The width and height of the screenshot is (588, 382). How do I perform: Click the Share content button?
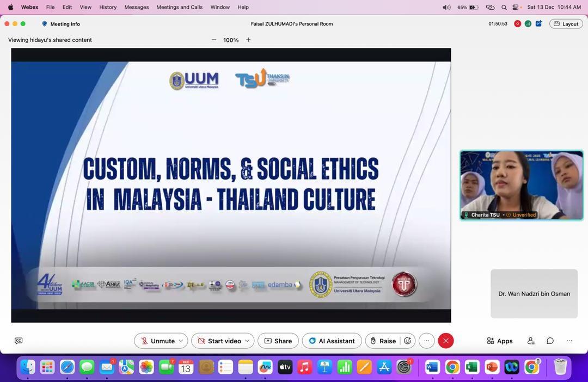tap(278, 341)
